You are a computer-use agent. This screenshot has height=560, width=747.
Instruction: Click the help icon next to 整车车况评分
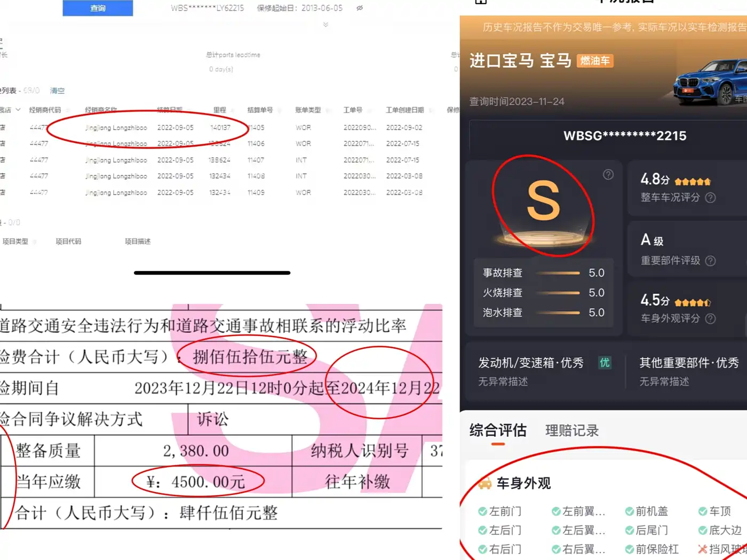point(710,198)
